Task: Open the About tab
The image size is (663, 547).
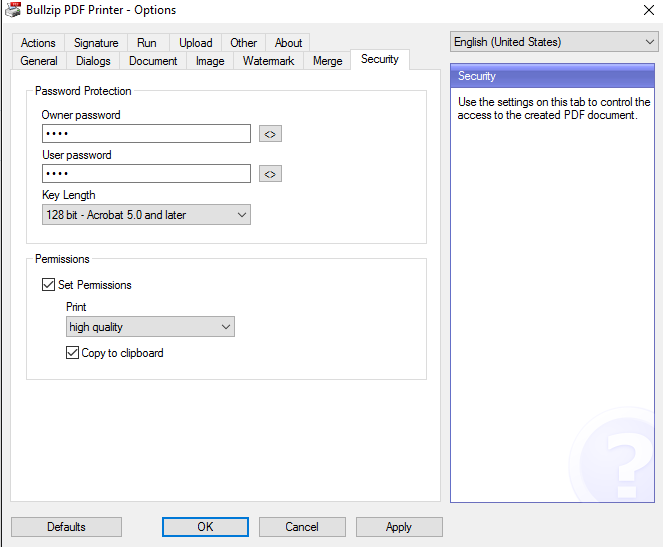Action: pyautogui.click(x=288, y=43)
